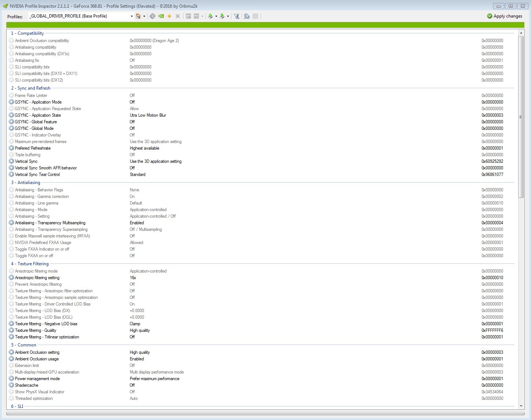This screenshot has height=420, width=531.
Task: Click hex value 0xFFFFFFF6
Action: point(492,330)
